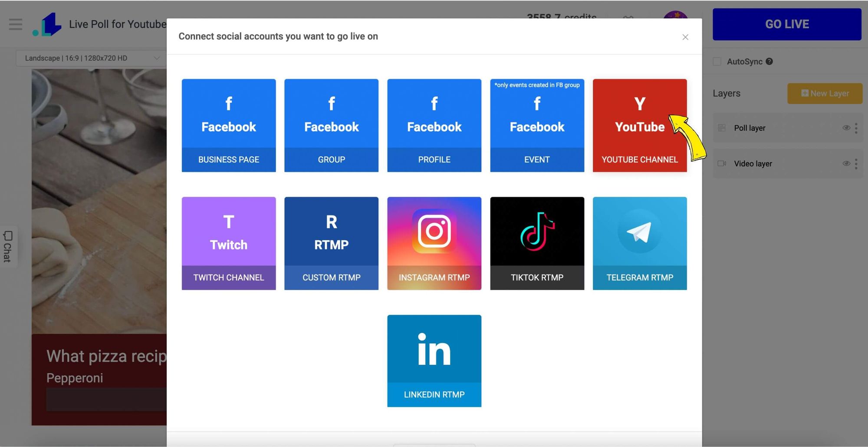This screenshot has width=868, height=447.
Task: Open Video layer options menu
Action: point(856,163)
